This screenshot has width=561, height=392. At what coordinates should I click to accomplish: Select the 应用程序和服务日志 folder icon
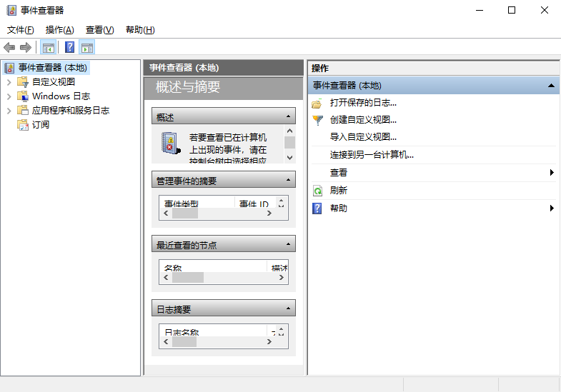[23, 111]
